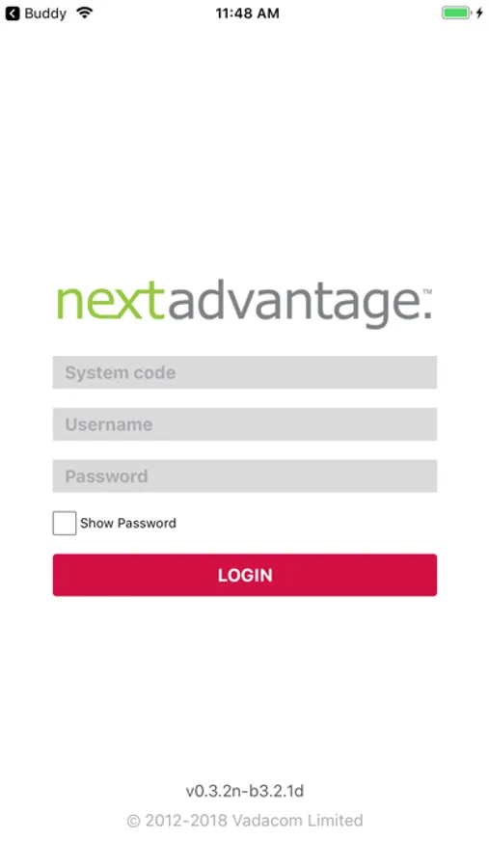
Task: Return to the Buddy app via its label
Action: point(45,14)
